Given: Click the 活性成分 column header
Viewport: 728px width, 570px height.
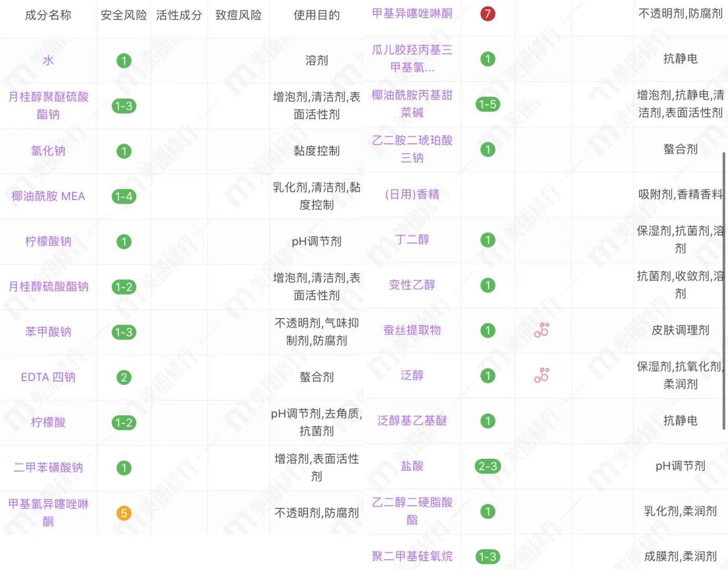Looking at the screenshot, I should [x=179, y=16].
